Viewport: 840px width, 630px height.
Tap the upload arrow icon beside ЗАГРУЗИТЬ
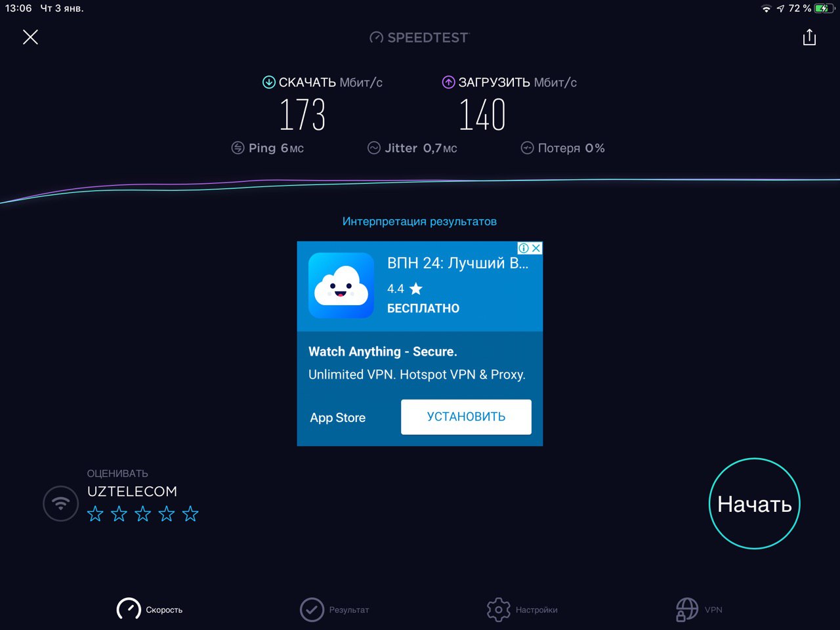coord(448,82)
